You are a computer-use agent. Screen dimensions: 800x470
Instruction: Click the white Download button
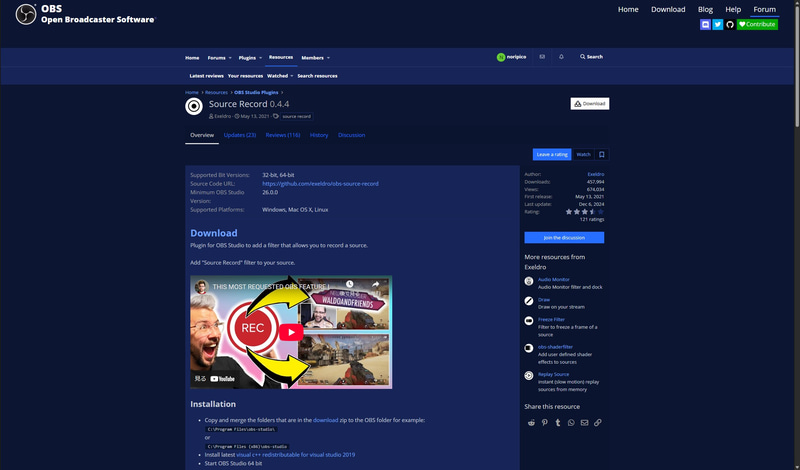(590, 104)
